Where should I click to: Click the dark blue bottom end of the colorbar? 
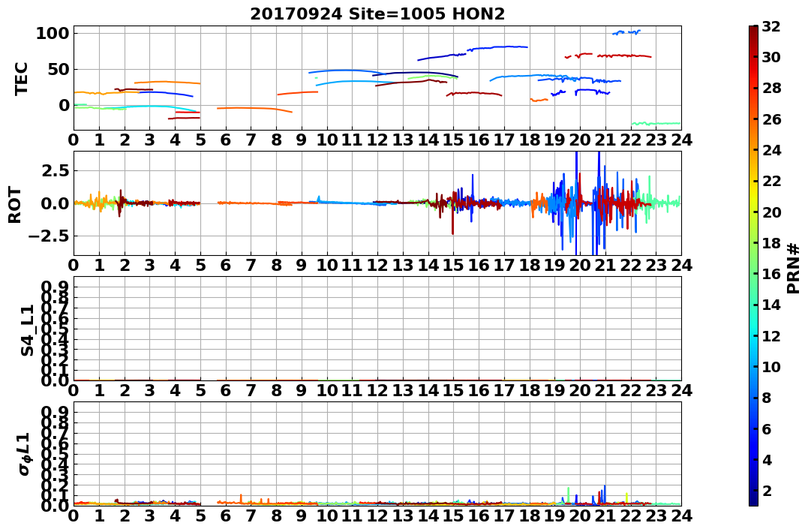point(753,502)
